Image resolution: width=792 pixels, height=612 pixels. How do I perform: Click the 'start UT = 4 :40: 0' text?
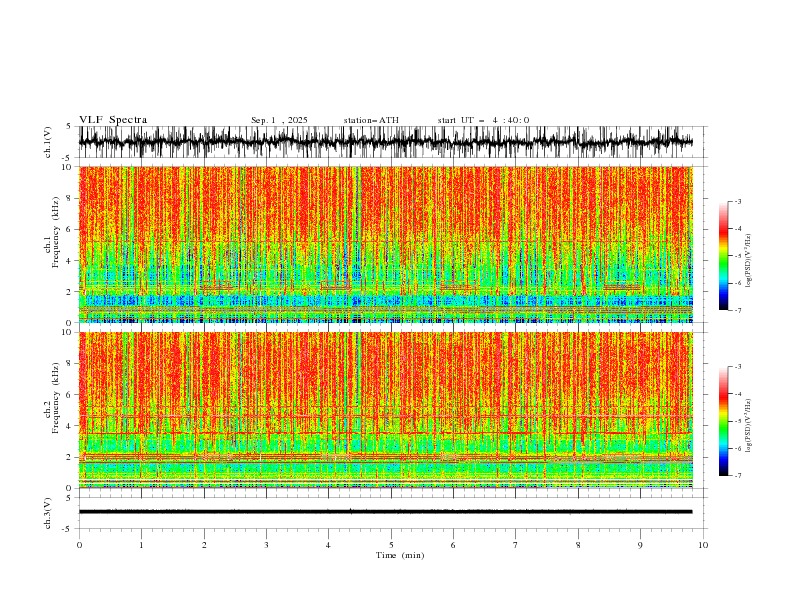pos(483,120)
